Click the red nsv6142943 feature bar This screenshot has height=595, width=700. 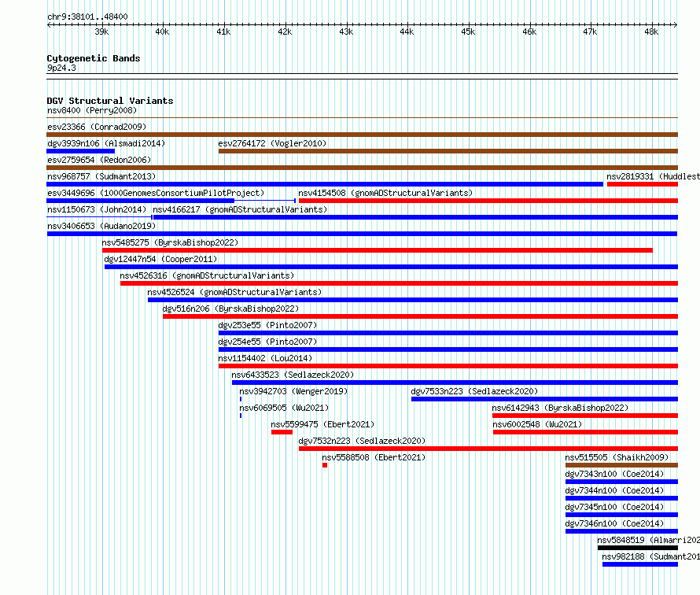(x=585, y=416)
